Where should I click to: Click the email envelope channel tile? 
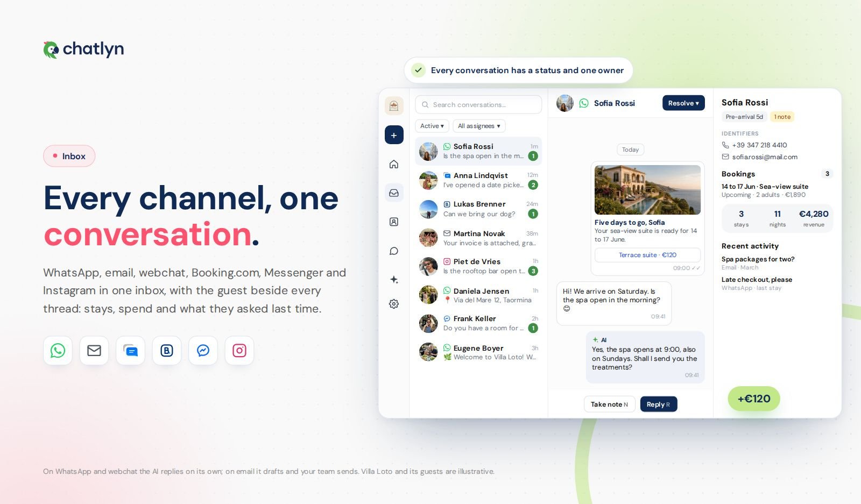(x=94, y=351)
